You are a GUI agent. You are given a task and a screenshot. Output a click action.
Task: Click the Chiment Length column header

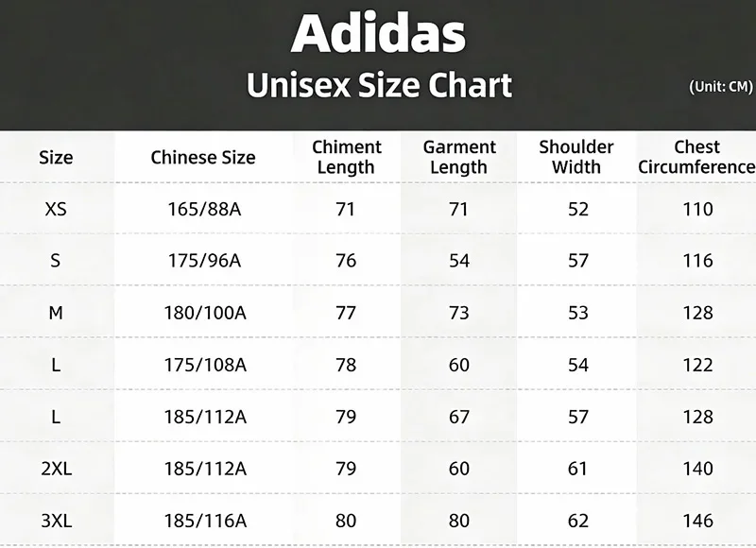346,157
